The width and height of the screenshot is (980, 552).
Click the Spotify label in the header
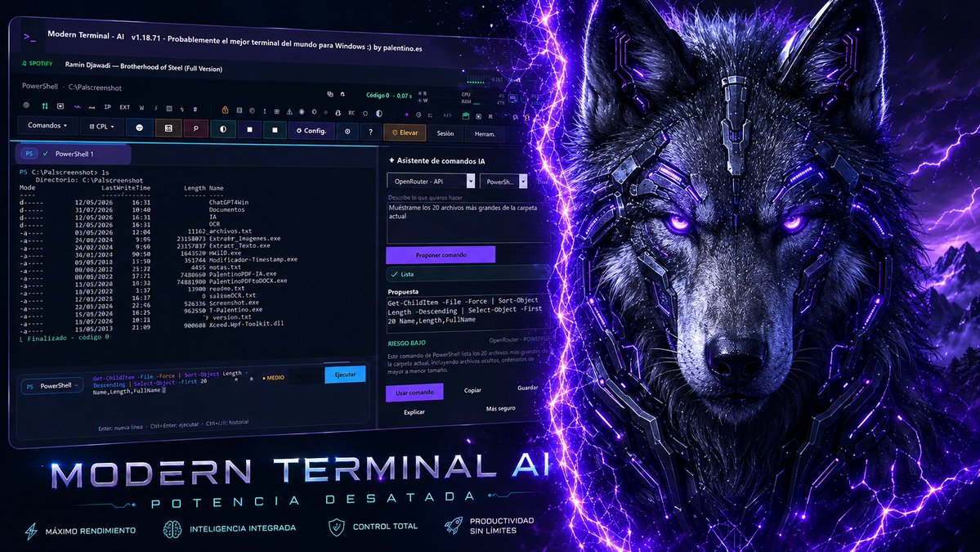coord(38,63)
